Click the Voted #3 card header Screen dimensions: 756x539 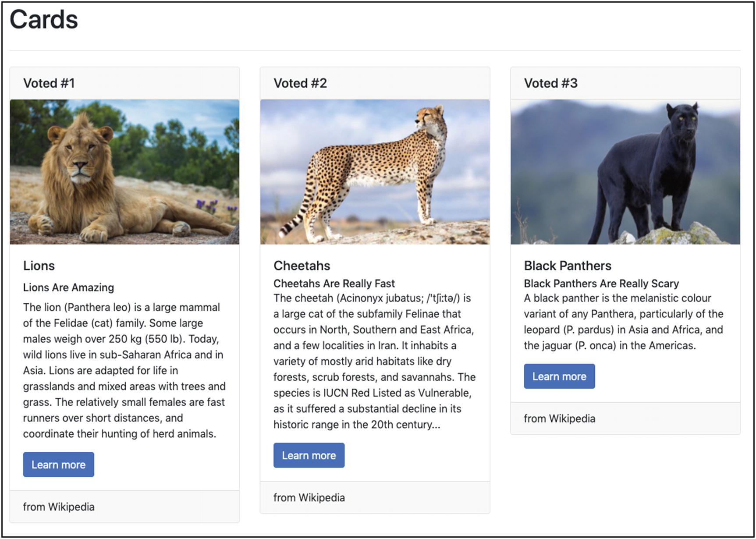tap(550, 83)
